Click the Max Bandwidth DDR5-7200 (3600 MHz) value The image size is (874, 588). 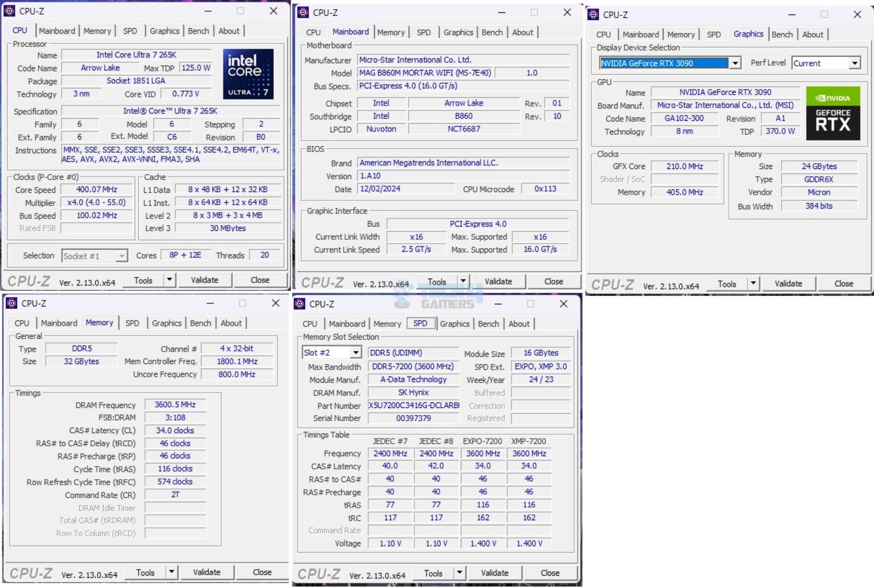[x=414, y=366]
